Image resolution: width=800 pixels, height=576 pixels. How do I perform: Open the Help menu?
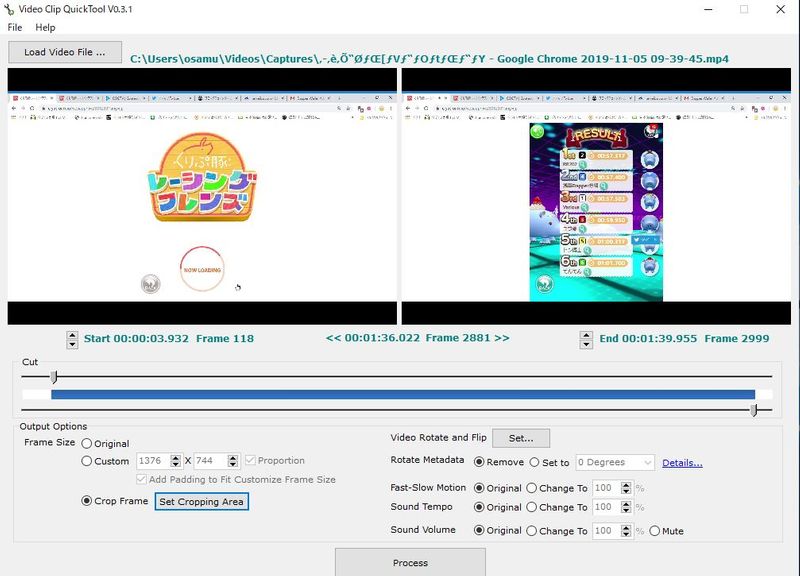tap(45, 28)
